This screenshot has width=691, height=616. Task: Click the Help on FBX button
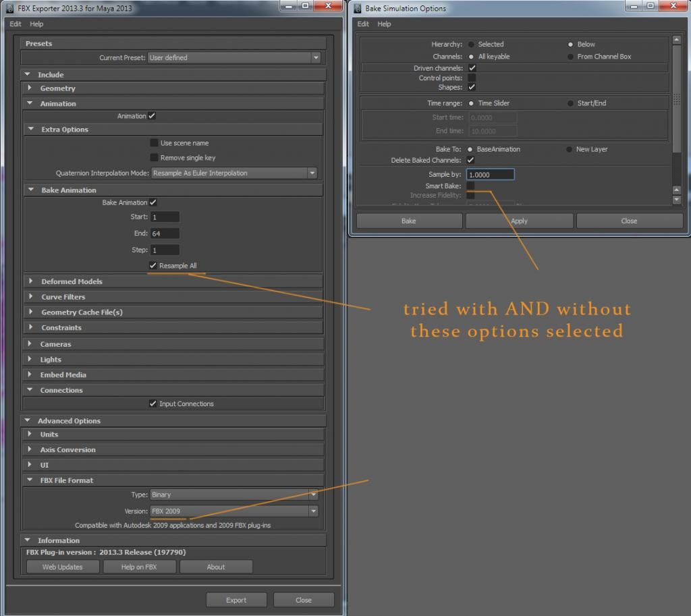139,567
